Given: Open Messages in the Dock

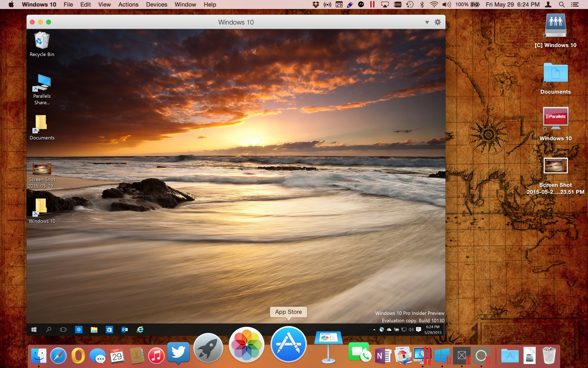Looking at the screenshot, I should (x=97, y=356).
